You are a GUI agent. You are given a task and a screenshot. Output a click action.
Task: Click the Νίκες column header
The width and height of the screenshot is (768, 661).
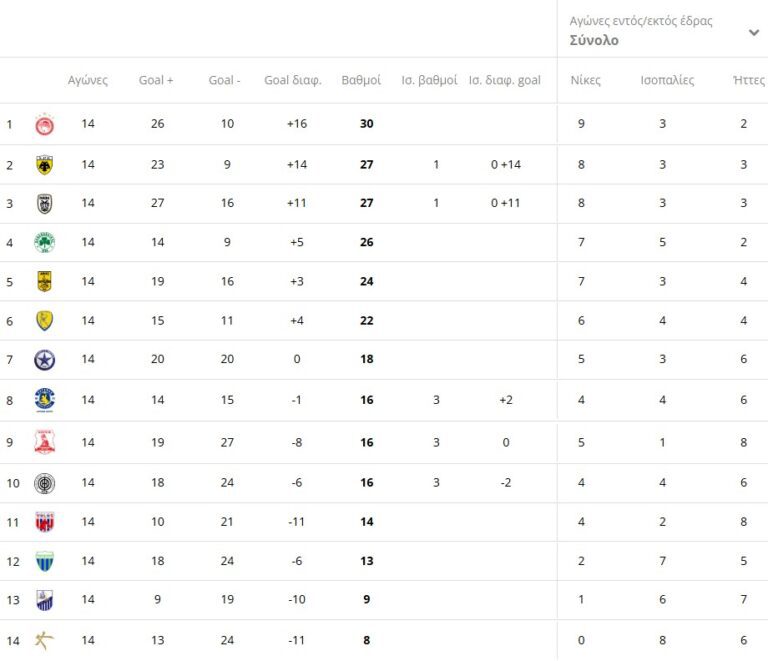tap(585, 81)
